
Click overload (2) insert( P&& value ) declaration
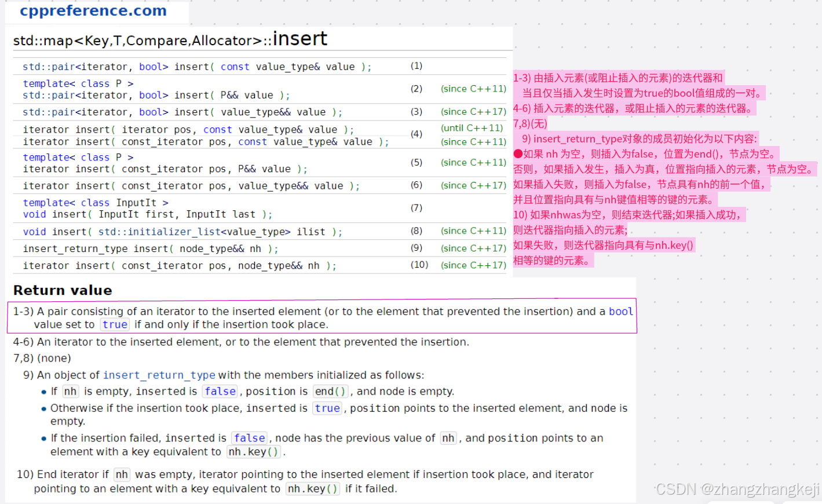coord(156,95)
